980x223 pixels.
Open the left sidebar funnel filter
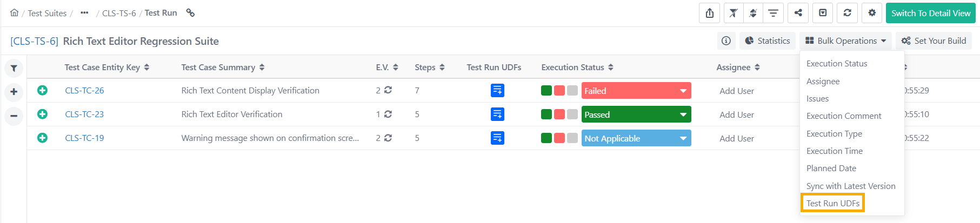[x=14, y=68]
